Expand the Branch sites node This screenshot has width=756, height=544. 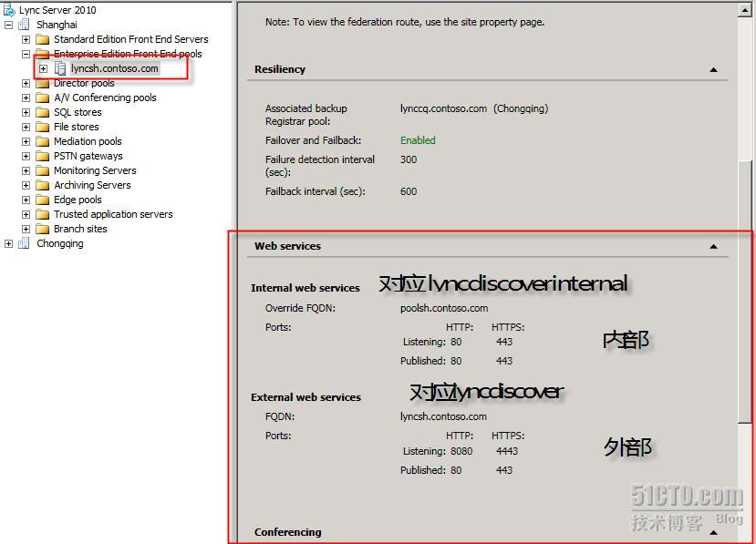point(26,229)
